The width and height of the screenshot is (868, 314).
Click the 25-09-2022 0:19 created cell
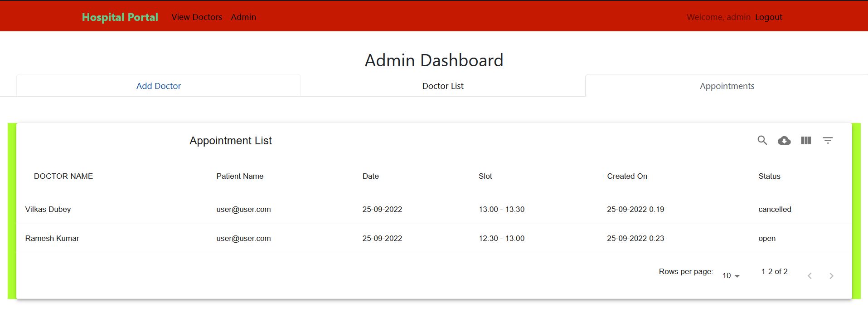(635, 209)
